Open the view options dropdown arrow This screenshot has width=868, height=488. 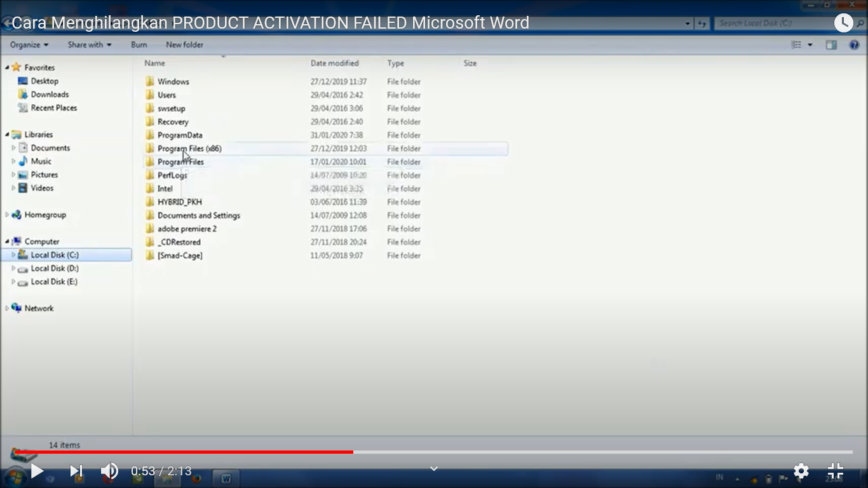[810, 45]
